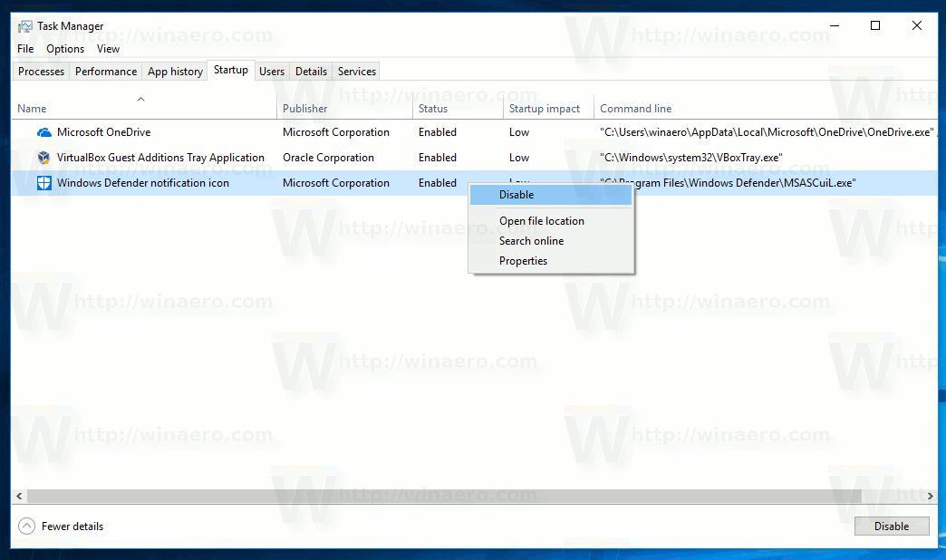Click the scrollbar right arrow

coord(930,496)
